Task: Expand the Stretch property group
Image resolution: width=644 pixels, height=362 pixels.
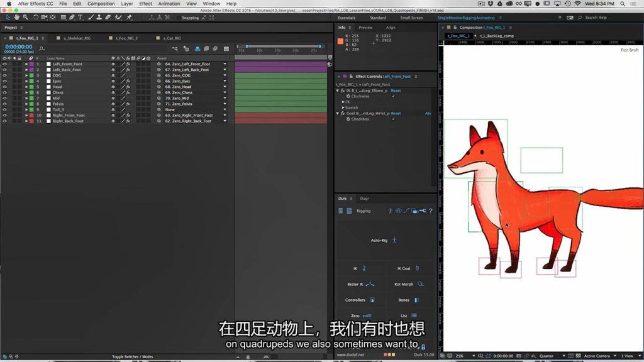Action: point(343,107)
